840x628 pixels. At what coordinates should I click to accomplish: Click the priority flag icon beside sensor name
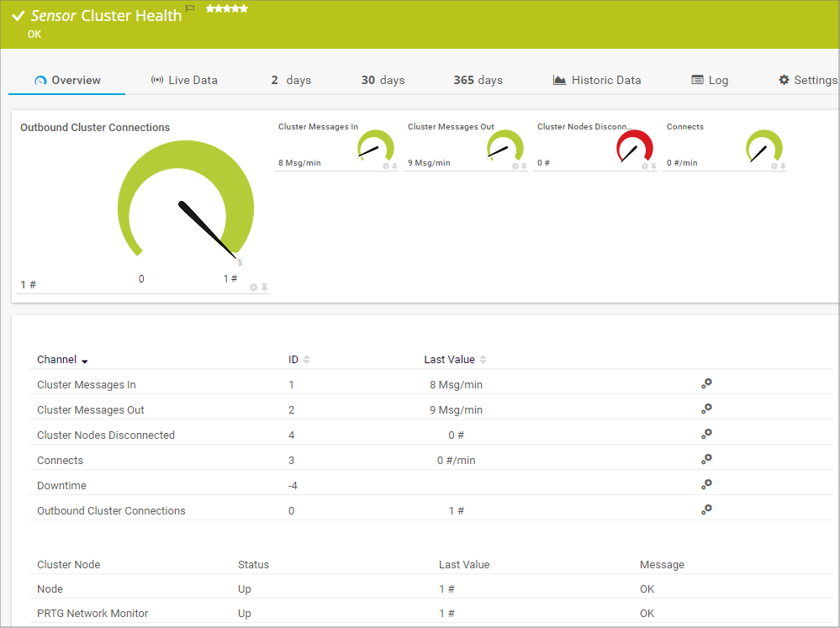point(190,8)
